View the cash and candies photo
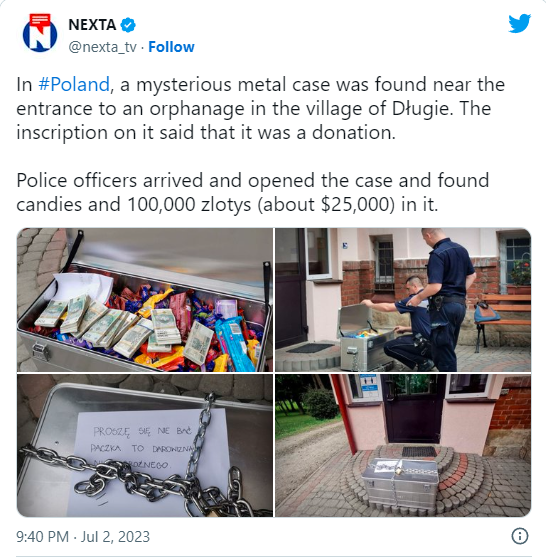Viewport: 546px width, 557px height. (145, 300)
